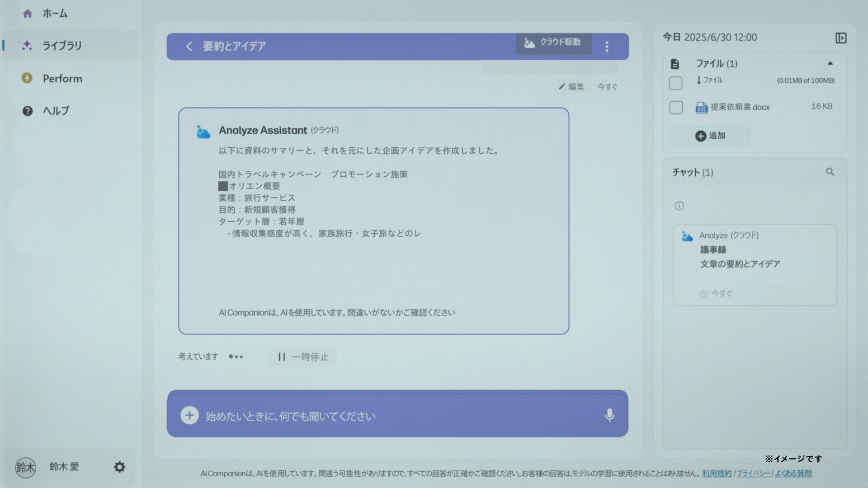868x488 pixels.
Task: Click the prompt input field
Action: pyautogui.click(x=397, y=414)
